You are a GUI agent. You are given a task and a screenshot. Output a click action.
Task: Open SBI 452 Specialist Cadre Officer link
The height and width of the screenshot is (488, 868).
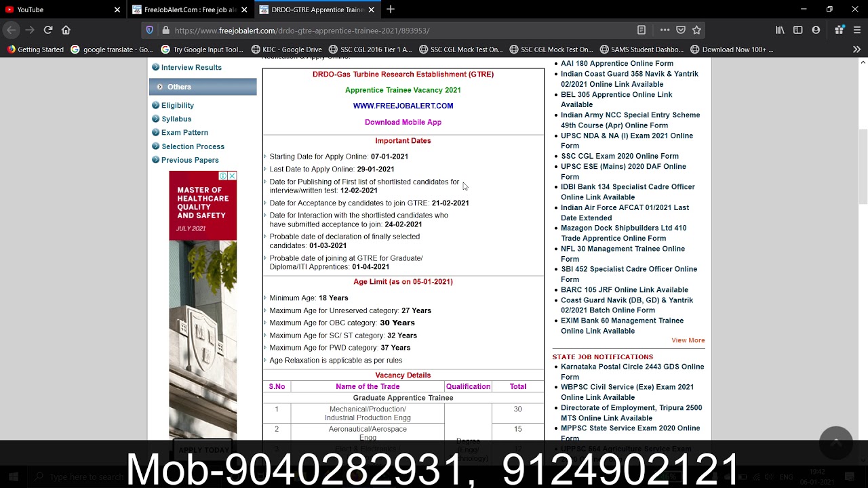pyautogui.click(x=629, y=274)
